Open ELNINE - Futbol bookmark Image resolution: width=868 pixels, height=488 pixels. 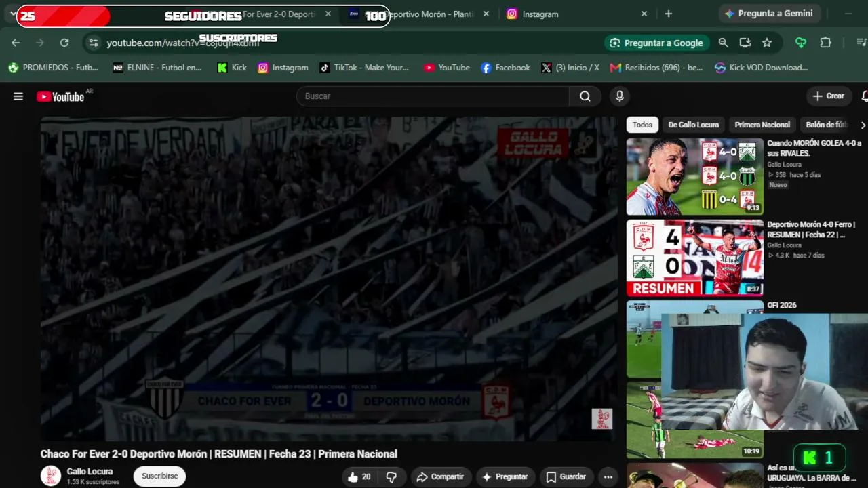(x=157, y=68)
